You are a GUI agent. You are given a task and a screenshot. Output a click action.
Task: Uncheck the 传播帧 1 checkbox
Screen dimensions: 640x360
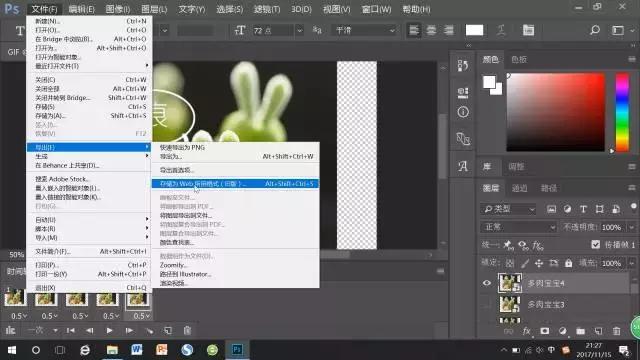coord(596,244)
